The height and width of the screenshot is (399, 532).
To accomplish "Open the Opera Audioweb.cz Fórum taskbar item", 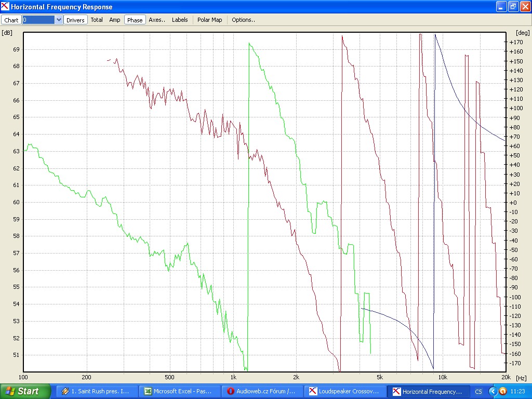I will [262, 391].
